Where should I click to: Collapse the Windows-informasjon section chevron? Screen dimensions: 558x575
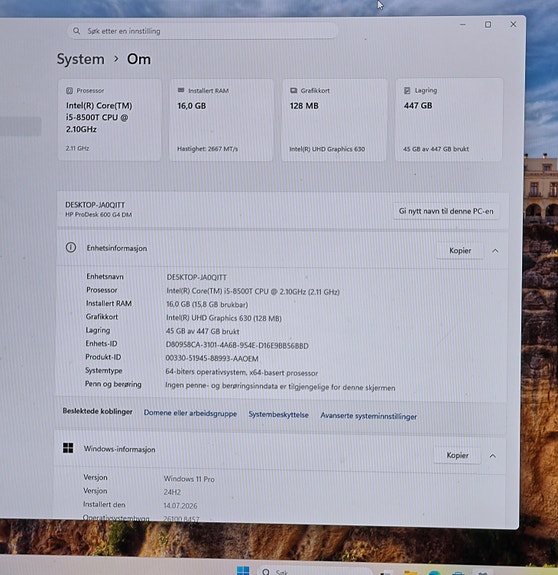[492, 456]
